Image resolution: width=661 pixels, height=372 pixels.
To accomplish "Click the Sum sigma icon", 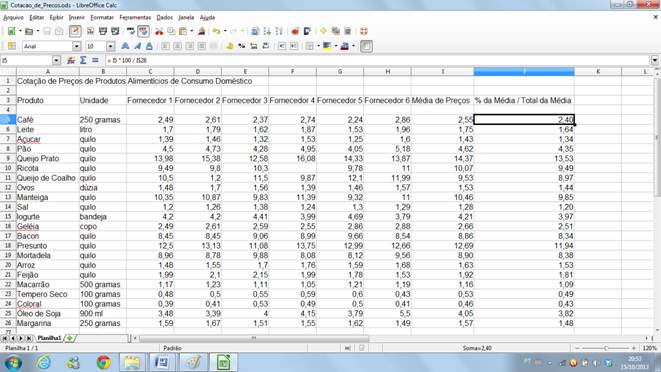I will [x=83, y=60].
